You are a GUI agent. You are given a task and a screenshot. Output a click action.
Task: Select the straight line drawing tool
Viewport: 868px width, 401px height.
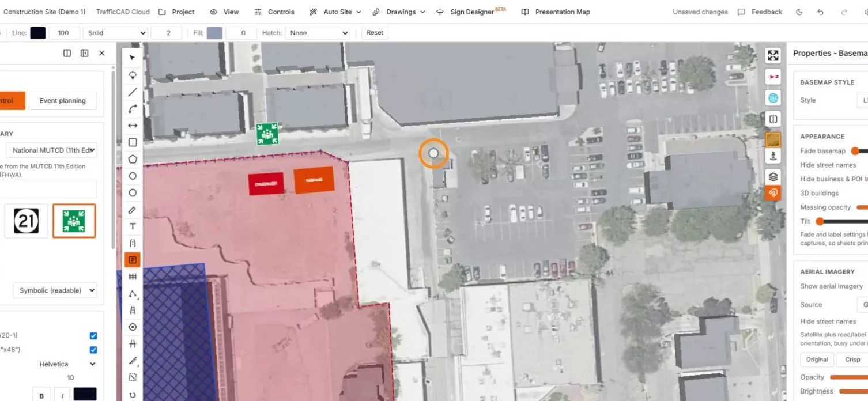(x=133, y=92)
